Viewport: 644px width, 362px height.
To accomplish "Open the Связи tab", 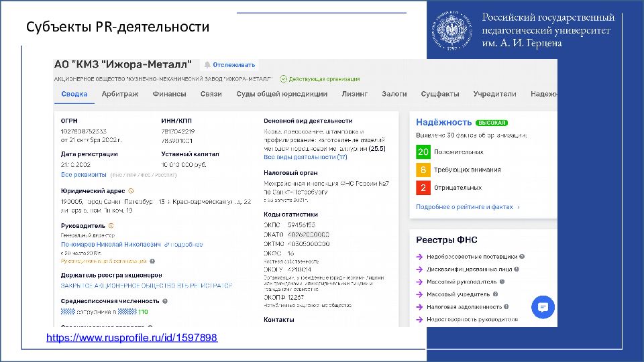I will pos(211,94).
